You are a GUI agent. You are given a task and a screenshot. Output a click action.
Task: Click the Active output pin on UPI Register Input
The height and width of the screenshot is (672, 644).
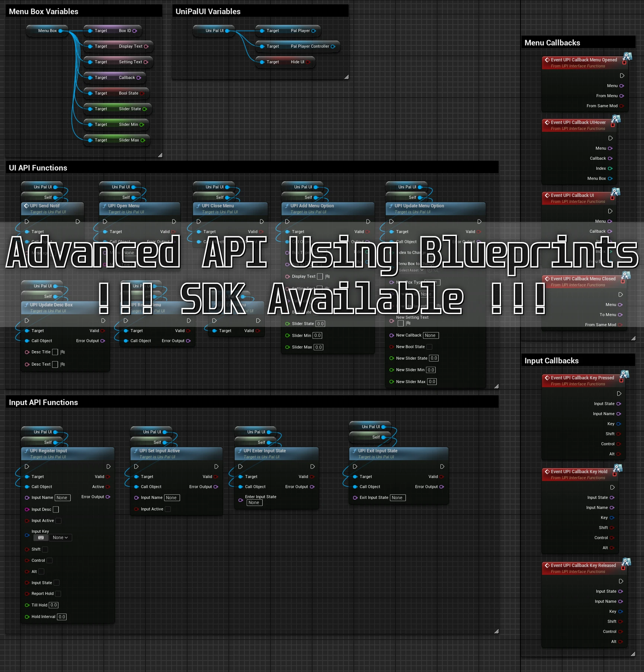tap(108, 487)
